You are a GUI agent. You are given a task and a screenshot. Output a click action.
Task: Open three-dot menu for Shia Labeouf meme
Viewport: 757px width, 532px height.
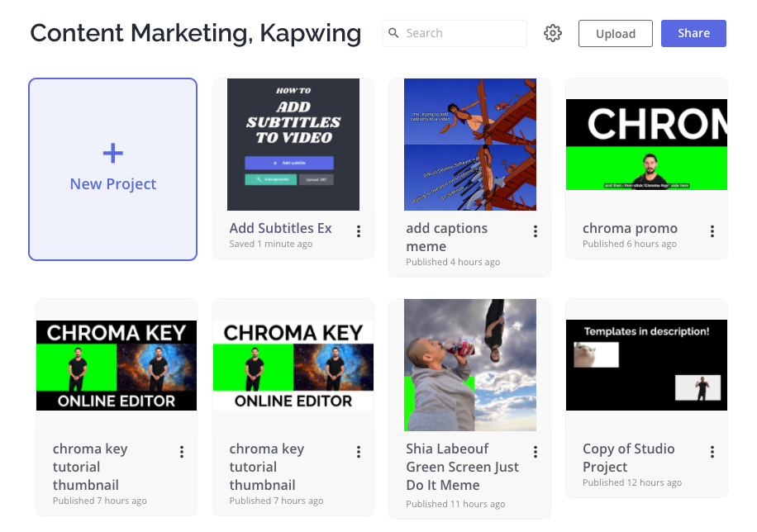[x=536, y=452]
